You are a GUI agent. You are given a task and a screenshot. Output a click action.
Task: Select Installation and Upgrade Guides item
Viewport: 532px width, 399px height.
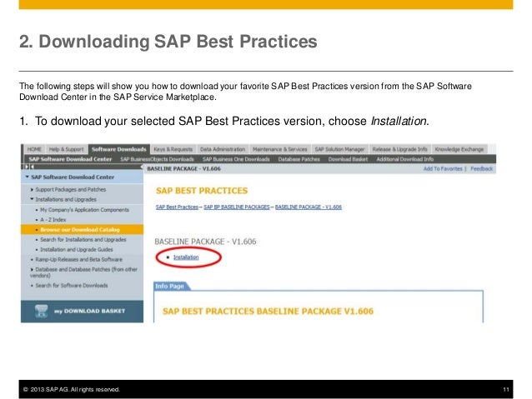click(77, 250)
